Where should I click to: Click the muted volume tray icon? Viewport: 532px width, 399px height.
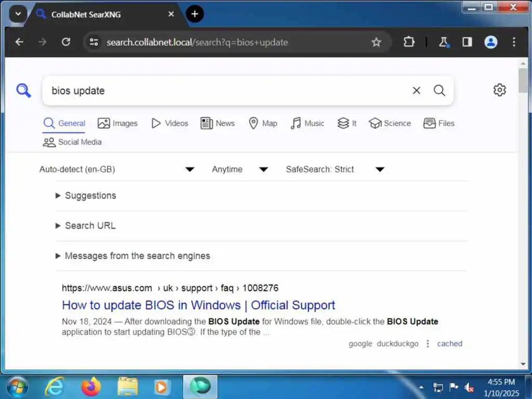click(x=470, y=387)
